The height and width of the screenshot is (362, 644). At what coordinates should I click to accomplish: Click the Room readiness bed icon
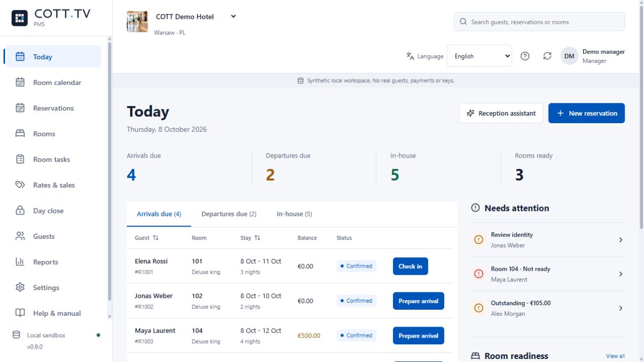tap(475, 356)
